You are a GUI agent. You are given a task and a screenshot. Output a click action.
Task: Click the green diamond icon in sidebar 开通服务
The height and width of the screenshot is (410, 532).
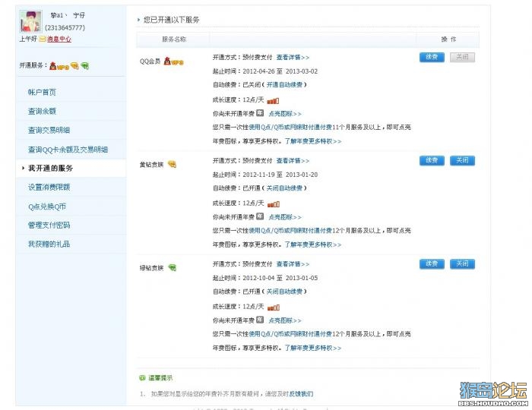point(85,66)
